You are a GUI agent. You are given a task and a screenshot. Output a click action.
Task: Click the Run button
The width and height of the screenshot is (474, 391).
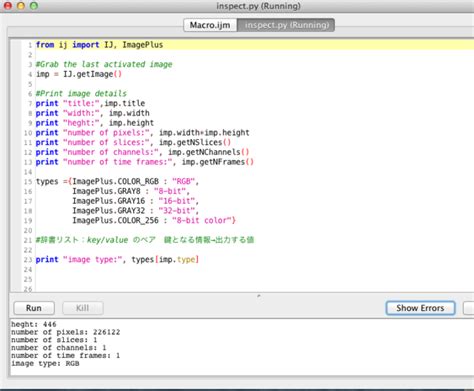point(34,308)
